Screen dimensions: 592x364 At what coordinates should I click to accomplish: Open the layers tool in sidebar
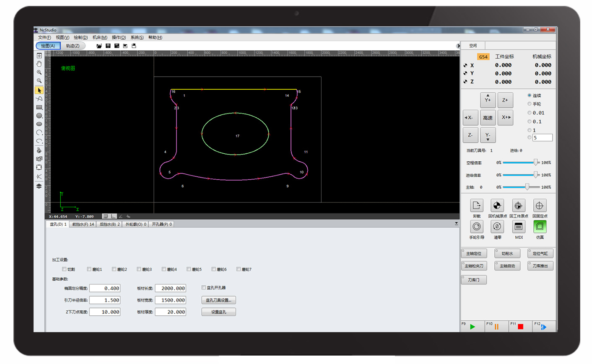coord(39,186)
